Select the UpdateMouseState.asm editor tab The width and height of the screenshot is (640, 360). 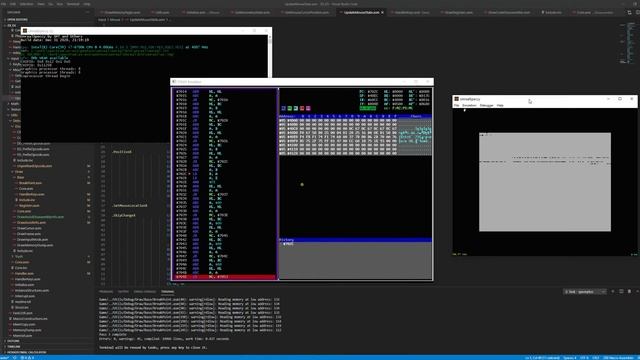point(362,12)
